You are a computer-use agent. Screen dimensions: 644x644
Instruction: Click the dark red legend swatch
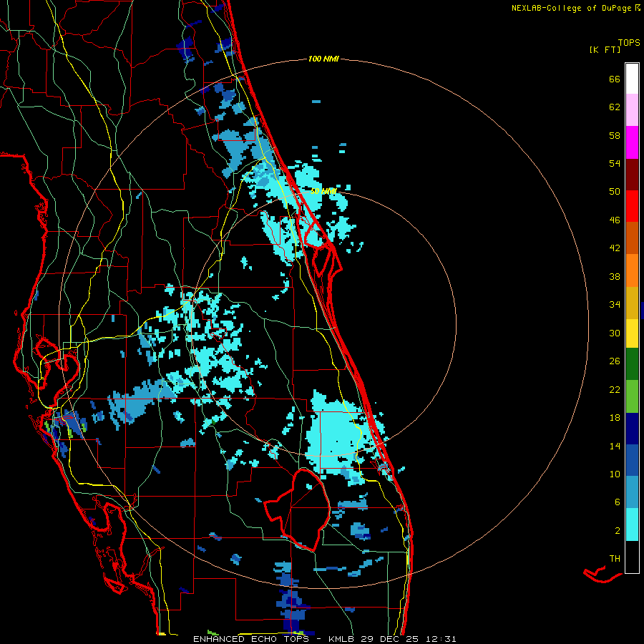(x=632, y=175)
